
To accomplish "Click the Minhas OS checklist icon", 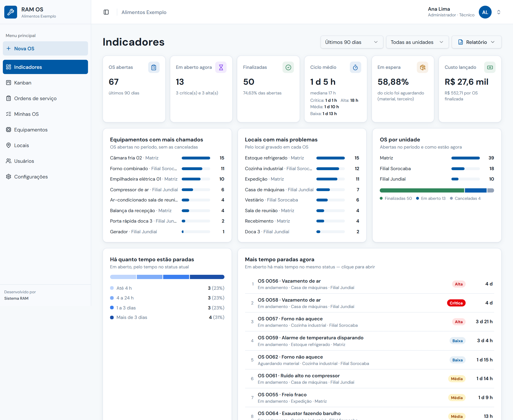I will point(9,114).
